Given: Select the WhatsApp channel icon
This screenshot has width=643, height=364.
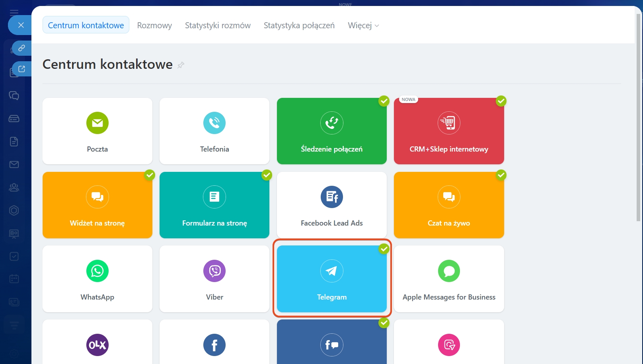Looking at the screenshot, I should point(97,271).
